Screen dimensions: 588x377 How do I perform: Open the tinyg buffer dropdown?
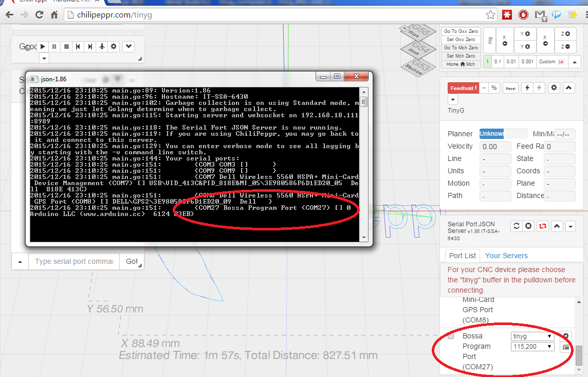tap(532, 336)
